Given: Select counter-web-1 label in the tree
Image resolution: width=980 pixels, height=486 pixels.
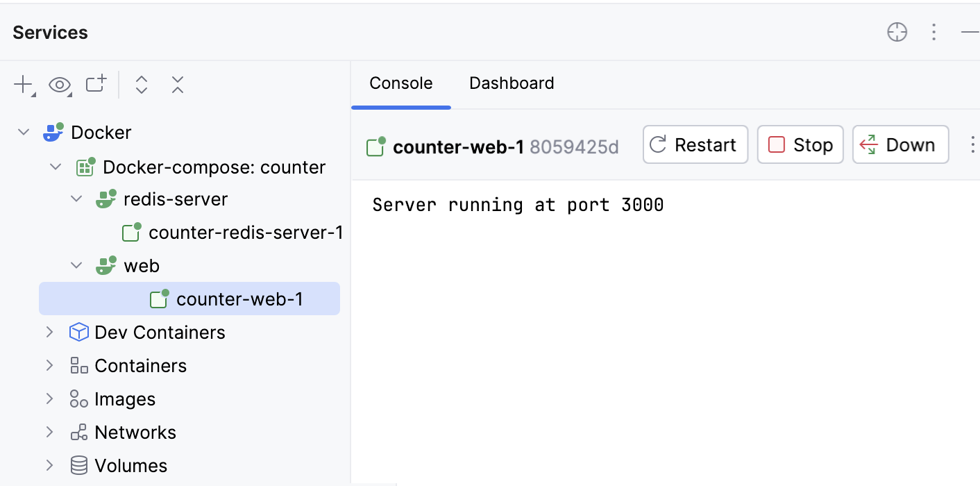Looking at the screenshot, I should [x=239, y=299].
